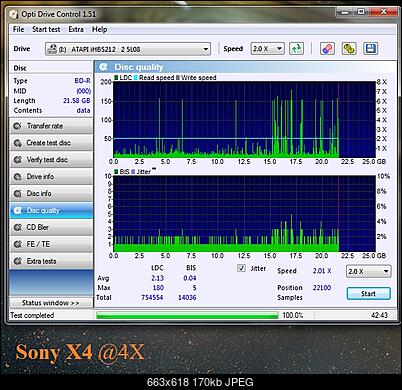This screenshot has height=390, width=402.
Task: Open the Extra tests panel
Action: [x=51, y=261]
